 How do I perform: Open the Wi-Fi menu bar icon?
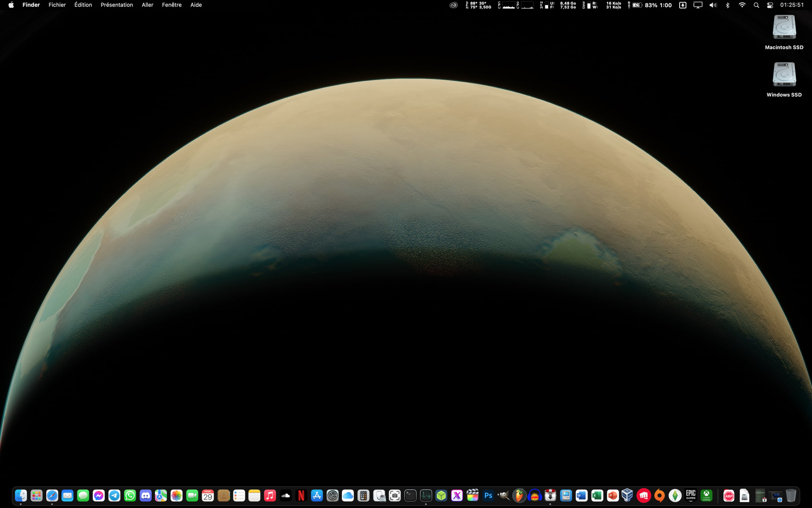click(x=742, y=5)
